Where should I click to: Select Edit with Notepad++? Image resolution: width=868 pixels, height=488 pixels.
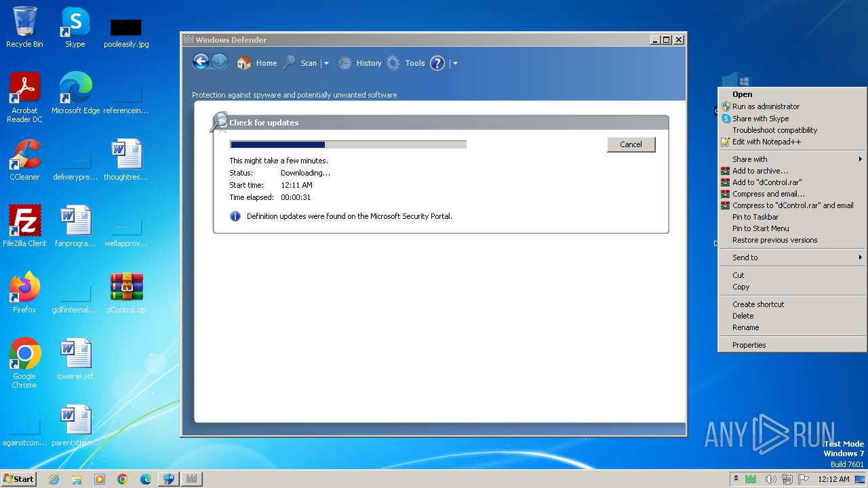(x=792, y=142)
